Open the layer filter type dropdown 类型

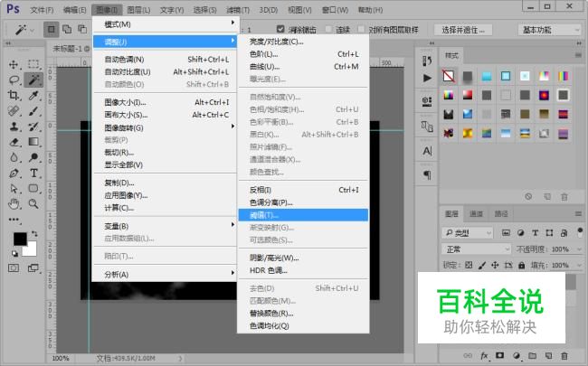click(x=467, y=233)
